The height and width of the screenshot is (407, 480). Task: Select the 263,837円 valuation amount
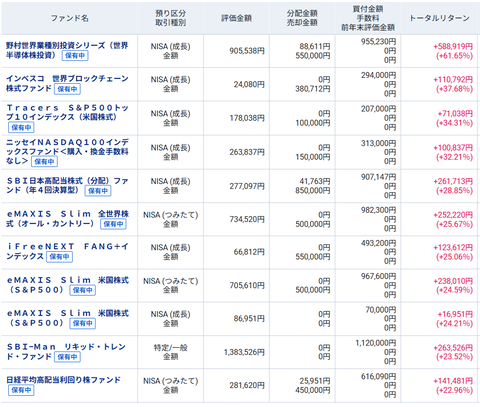point(247,152)
